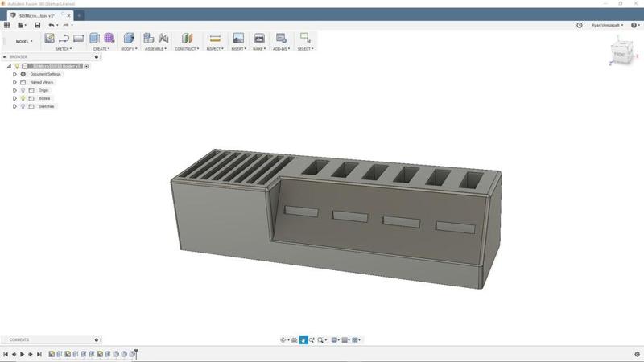Open the MODIFY dropdown menu
The image size is (644, 362).
coord(129,49)
